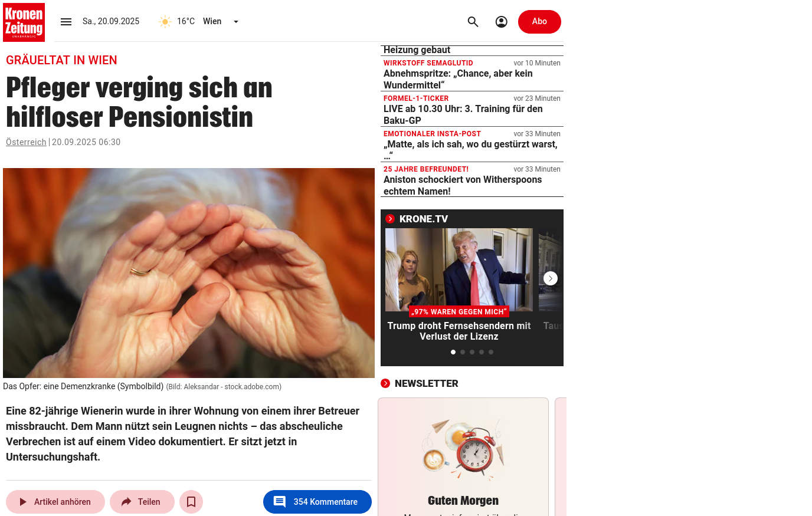
Task: Select the third carousel pagination dot
Action: (x=472, y=352)
